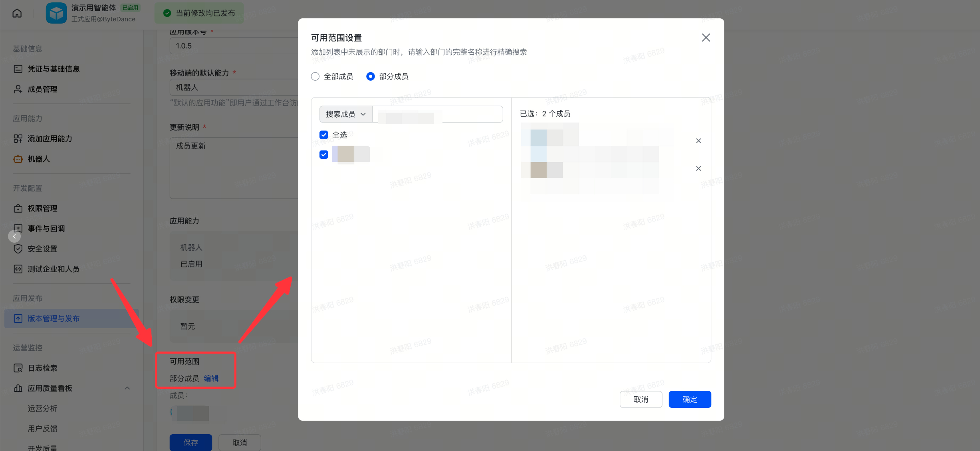Remove the second selected member with X
The image size is (980, 451).
[698, 168]
